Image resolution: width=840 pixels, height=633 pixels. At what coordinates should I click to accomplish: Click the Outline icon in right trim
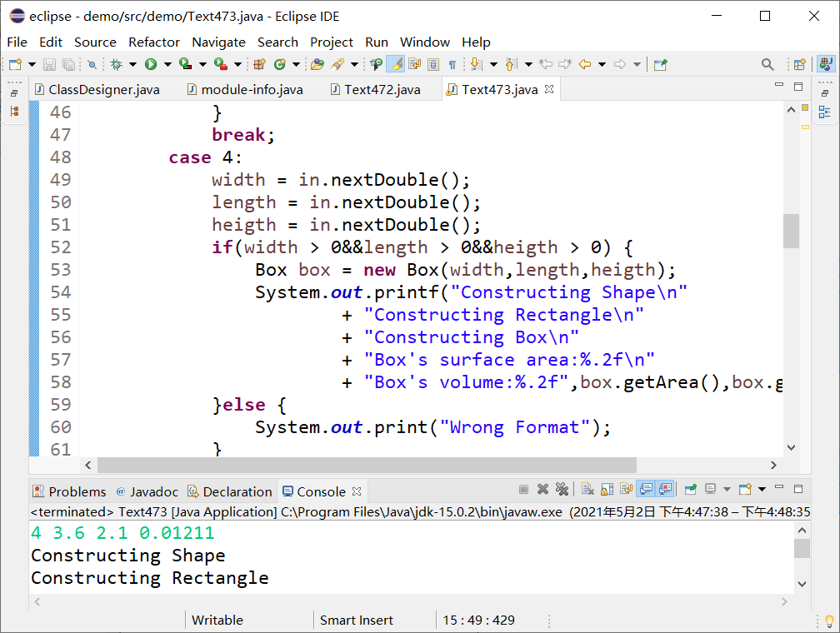click(824, 112)
